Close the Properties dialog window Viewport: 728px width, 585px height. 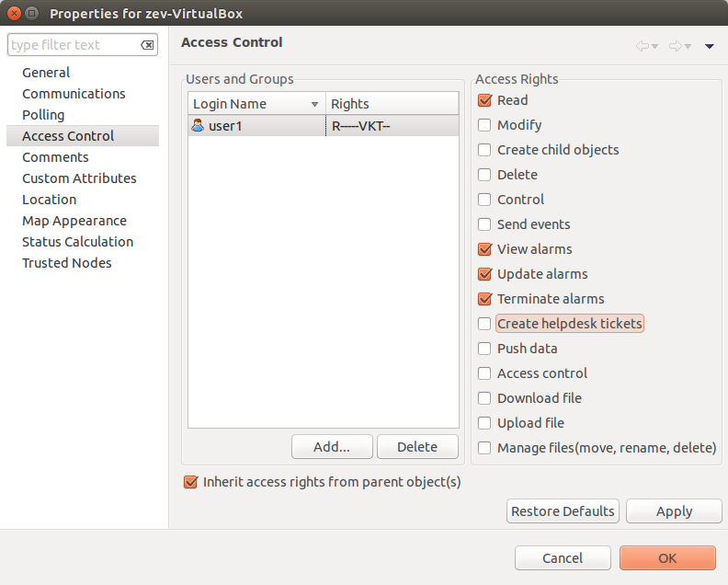(13, 13)
